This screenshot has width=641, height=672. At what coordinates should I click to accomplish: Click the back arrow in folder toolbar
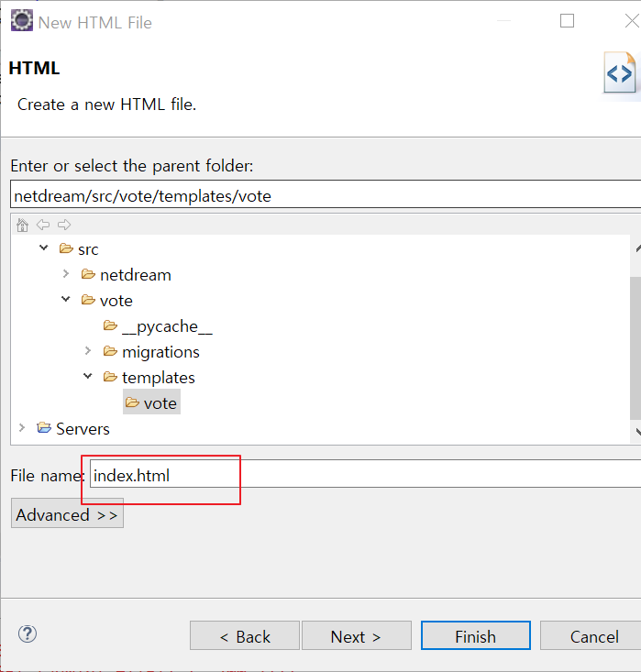coord(43,225)
